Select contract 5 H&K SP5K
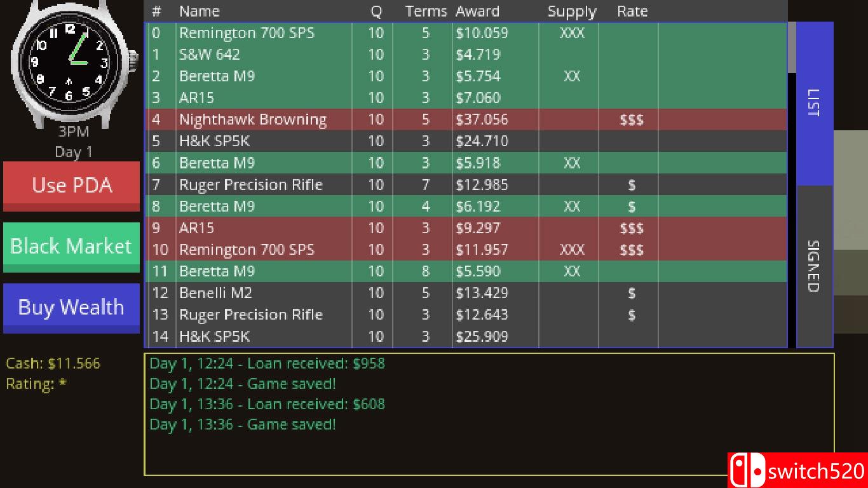The image size is (868, 488). click(214, 141)
